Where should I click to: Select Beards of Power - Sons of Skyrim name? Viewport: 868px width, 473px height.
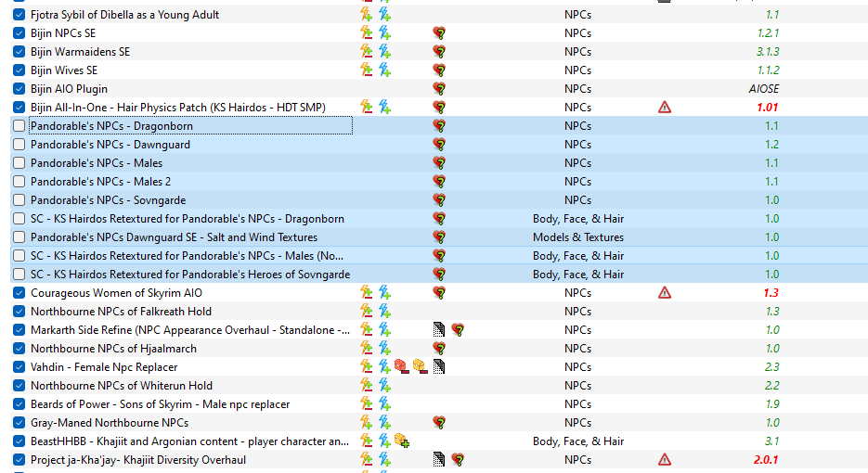click(160, 403)
